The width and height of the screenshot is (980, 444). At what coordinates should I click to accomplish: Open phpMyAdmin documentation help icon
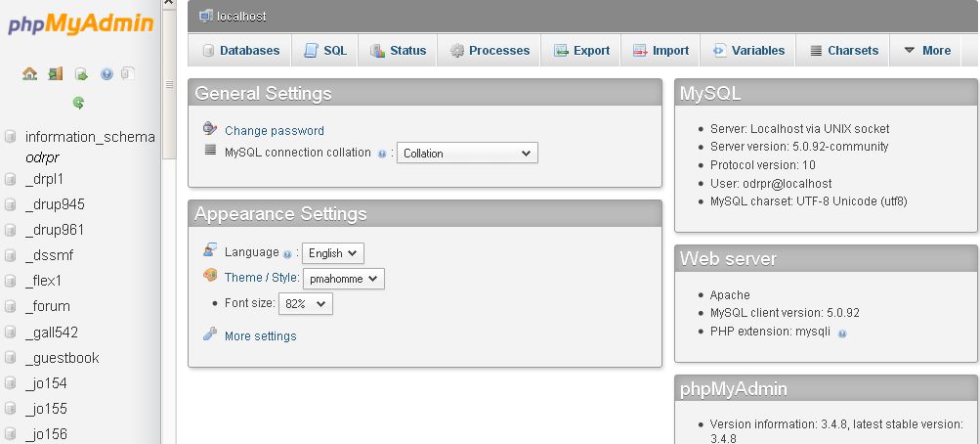[x=107, y=74]
